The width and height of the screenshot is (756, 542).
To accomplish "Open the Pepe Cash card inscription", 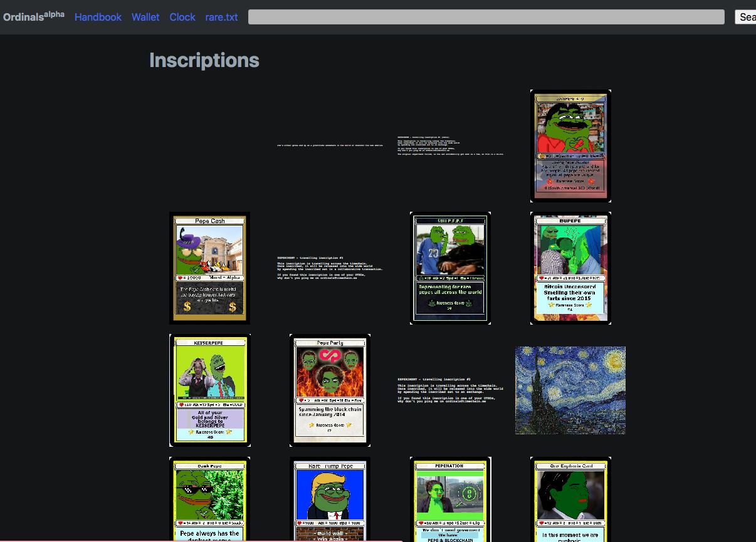I will tap(209, 268).
